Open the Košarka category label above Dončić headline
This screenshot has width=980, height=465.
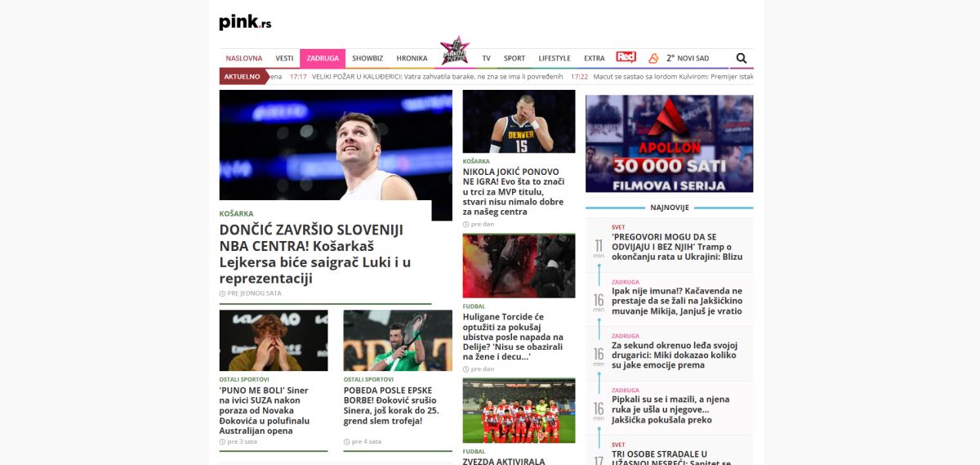click(x=236, y=213)
